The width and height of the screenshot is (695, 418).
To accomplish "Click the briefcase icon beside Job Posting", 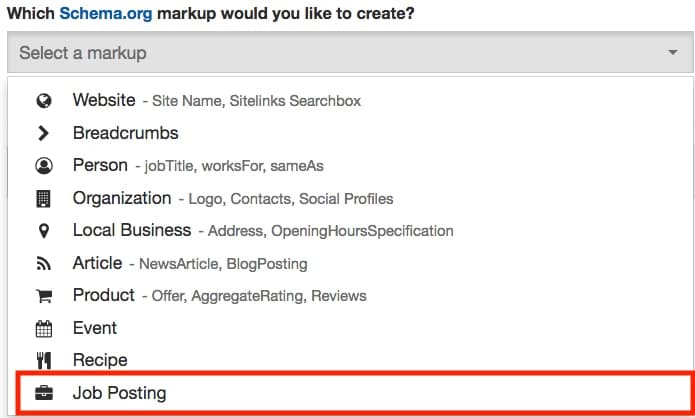I will [43, 394].
